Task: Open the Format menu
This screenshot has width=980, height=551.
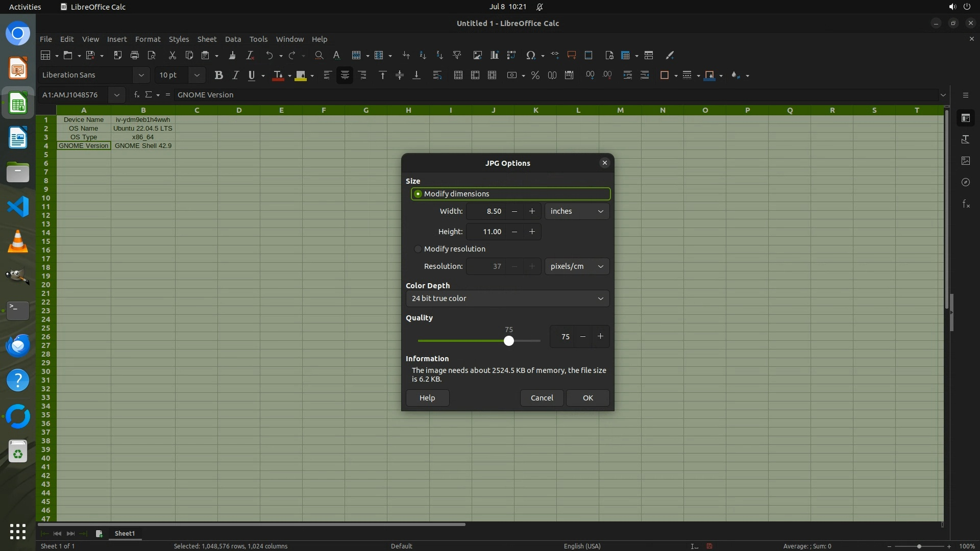Action: (148, 39)
